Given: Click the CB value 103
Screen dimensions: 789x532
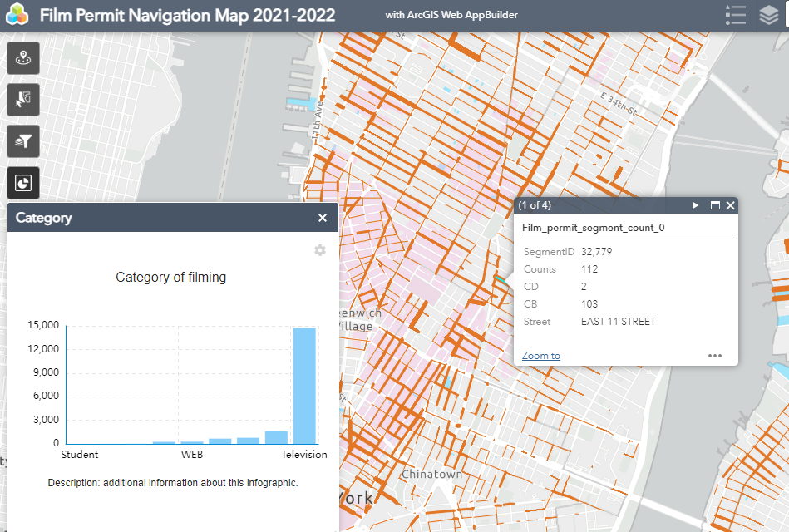Looking at the screenshot, I should [x=589, y=304].
